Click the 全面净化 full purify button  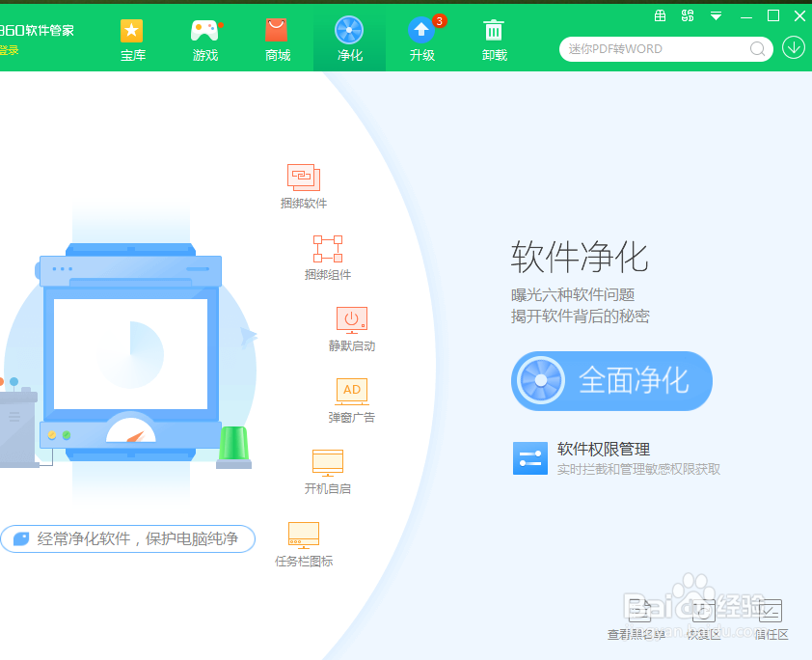[x=610, y=381]
